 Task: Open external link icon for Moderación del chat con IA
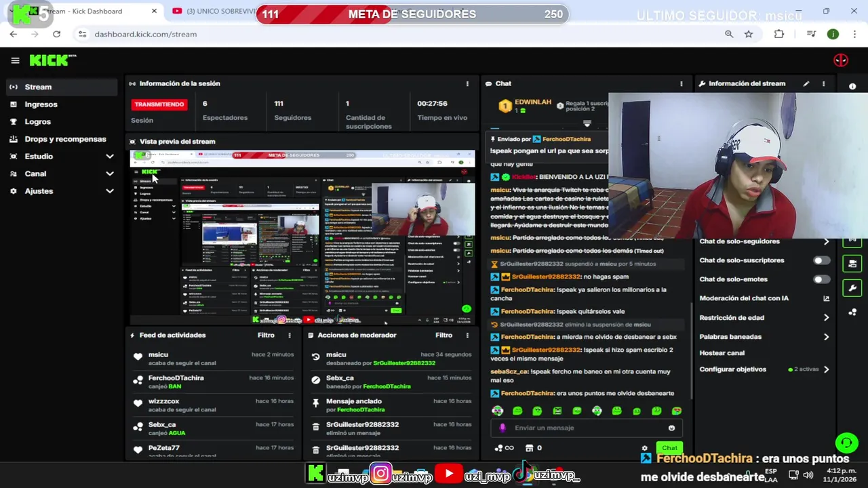tap(826, 298)
